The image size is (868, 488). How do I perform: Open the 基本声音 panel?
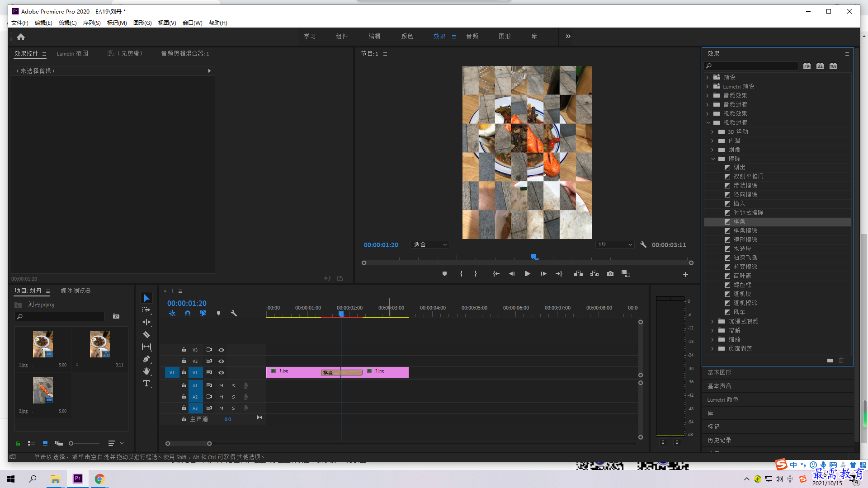[719, 386]
